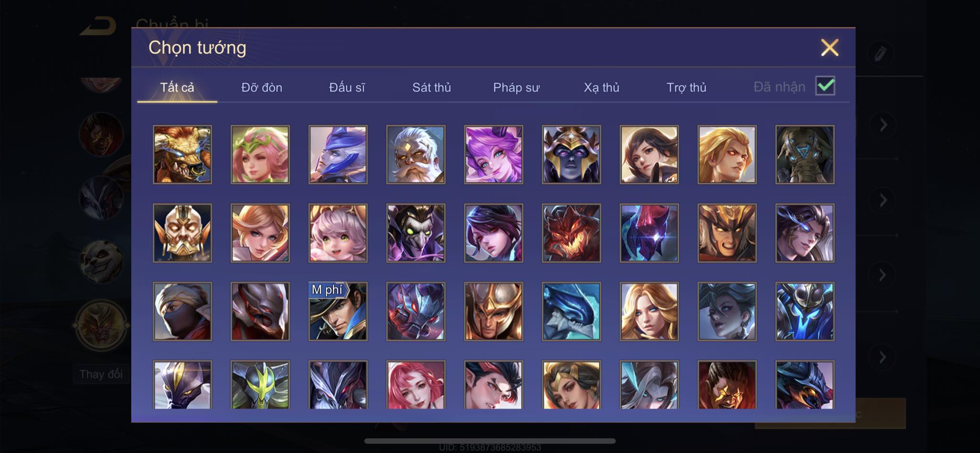Show the Pháp sư hero category
Image resolution: width=980 pixels, height=453 pixels.
[516, 88]
